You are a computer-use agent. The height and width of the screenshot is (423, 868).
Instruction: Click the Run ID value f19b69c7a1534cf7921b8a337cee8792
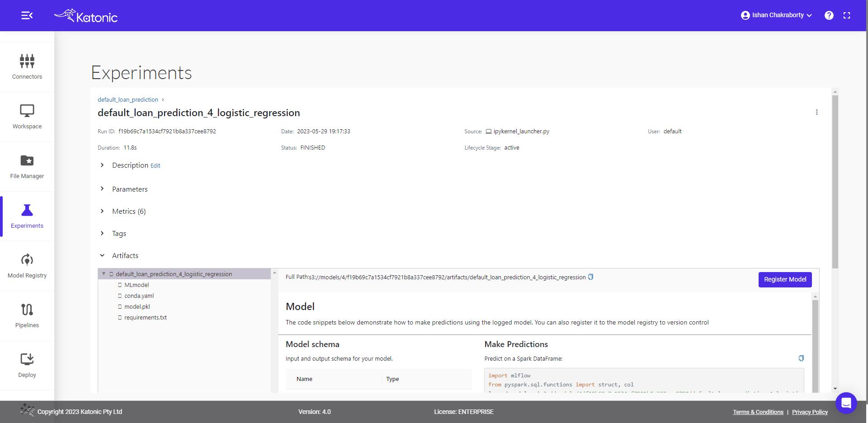(x=167, y=132)
